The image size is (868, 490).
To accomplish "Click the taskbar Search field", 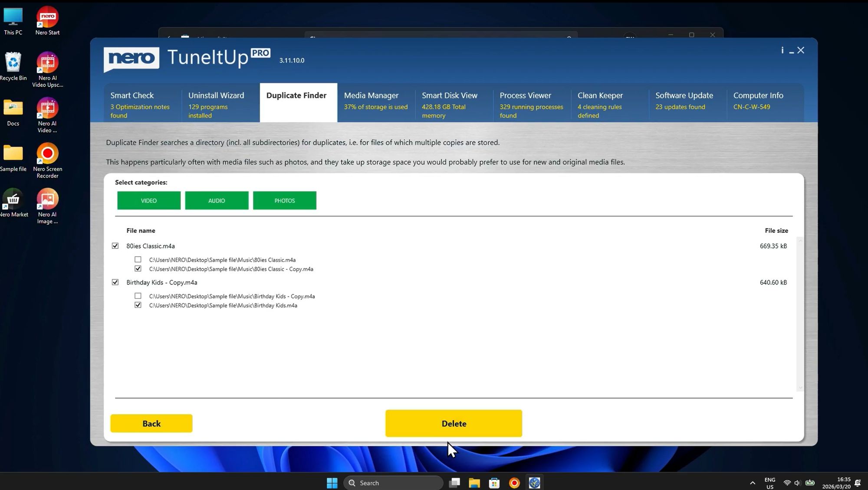I will coord(393,482).
